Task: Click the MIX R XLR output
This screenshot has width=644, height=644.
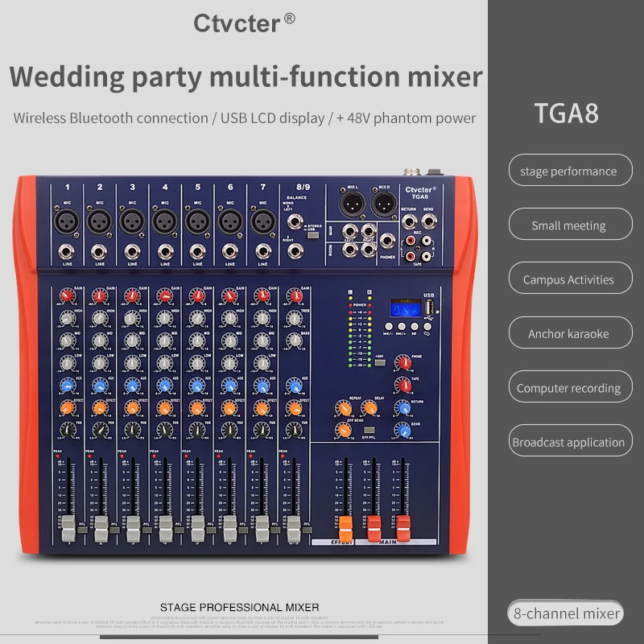Action: [385, 204]
